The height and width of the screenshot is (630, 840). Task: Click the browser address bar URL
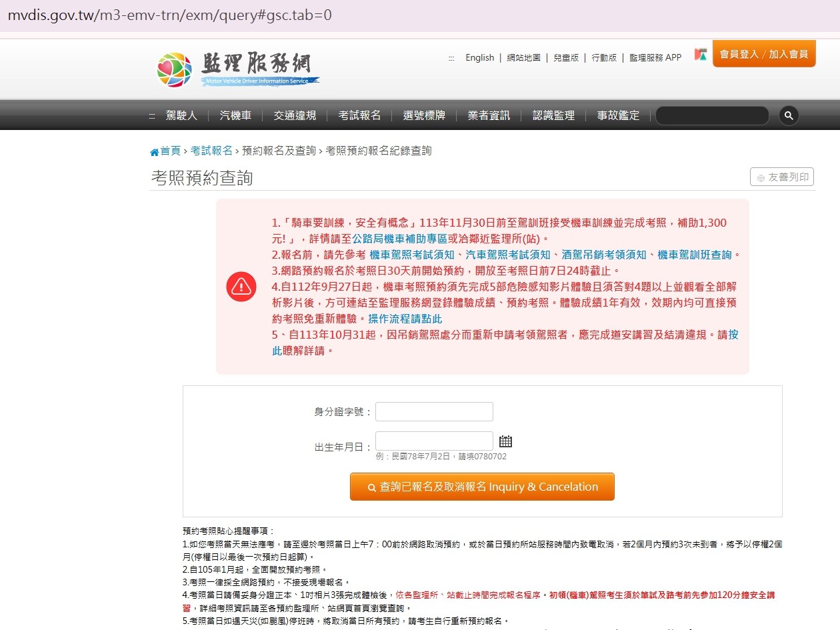(x=169, y=14)
